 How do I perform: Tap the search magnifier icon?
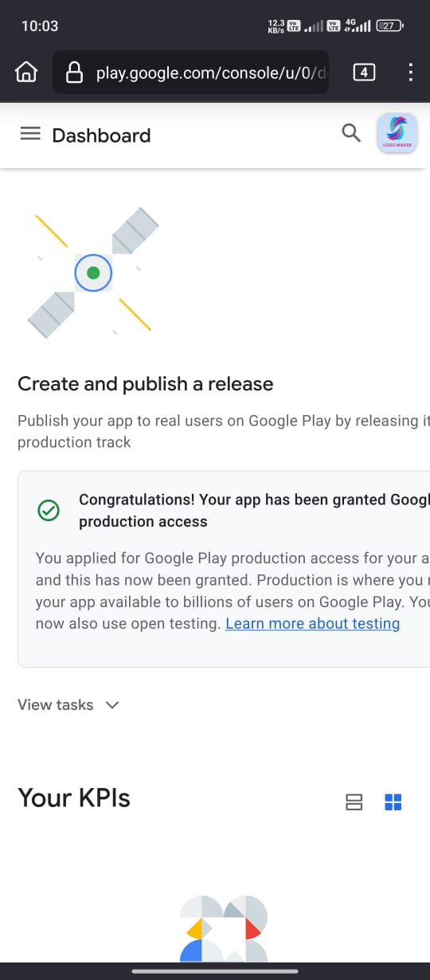(x=351, y=133)
